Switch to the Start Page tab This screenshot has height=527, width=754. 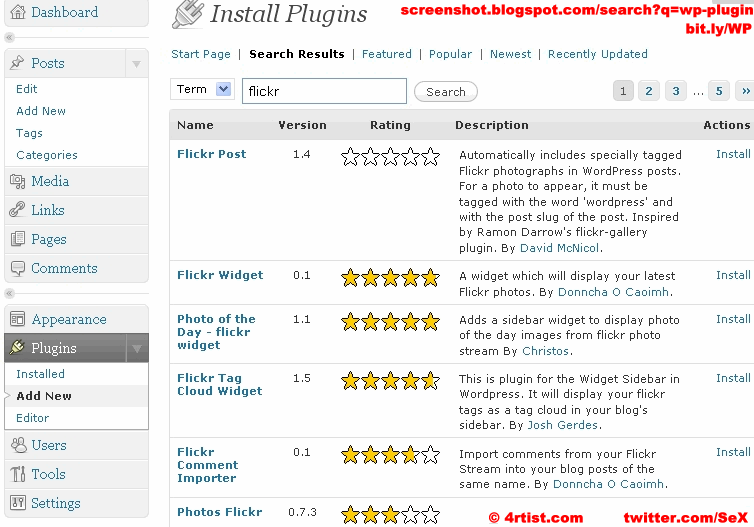click(x=201, y=54)
